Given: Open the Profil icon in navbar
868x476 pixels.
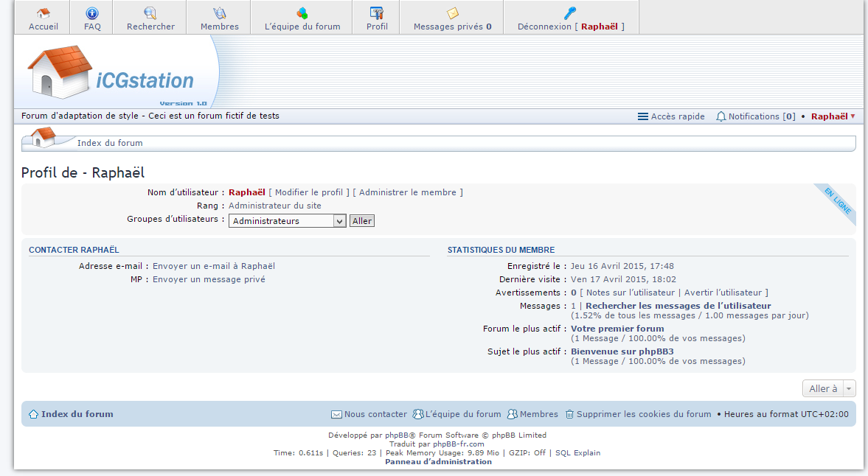Looking at the screenshot, I should tap(377, 13).
